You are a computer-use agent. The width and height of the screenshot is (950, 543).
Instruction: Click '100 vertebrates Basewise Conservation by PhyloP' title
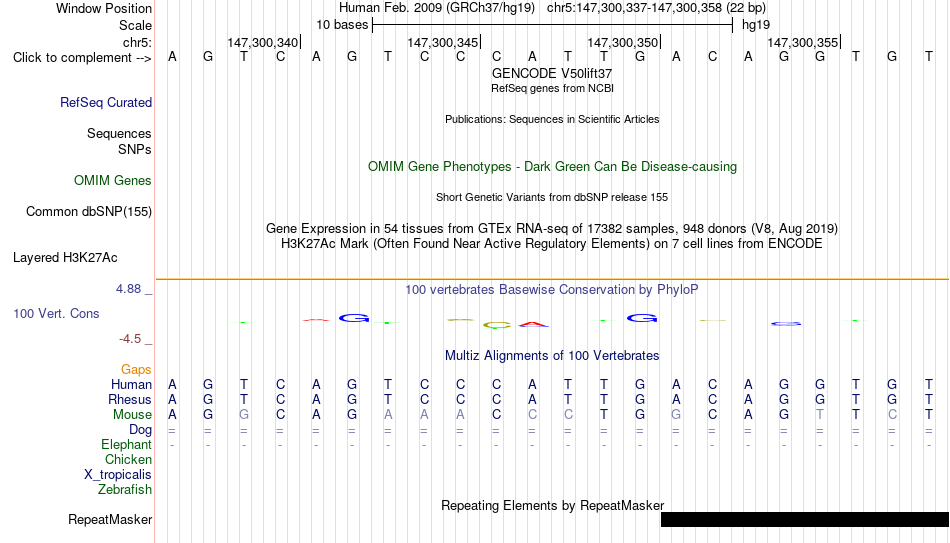[552, 290]
